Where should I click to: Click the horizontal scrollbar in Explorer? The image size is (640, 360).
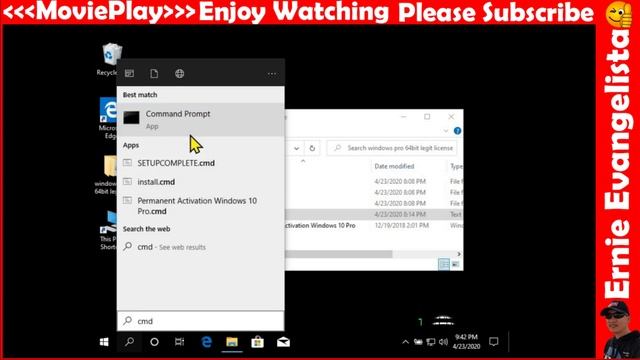[x=339, y=254]
